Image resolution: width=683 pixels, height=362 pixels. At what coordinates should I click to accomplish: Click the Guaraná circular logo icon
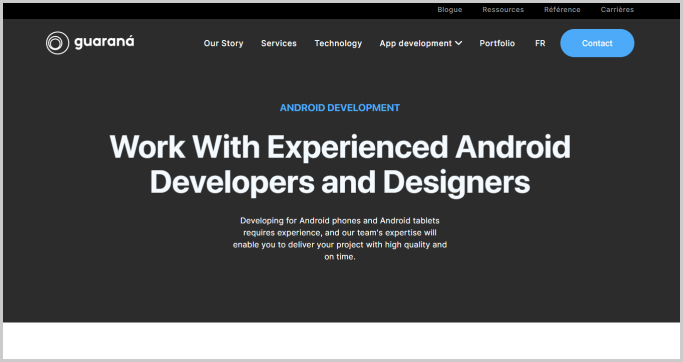click(57, 43)
